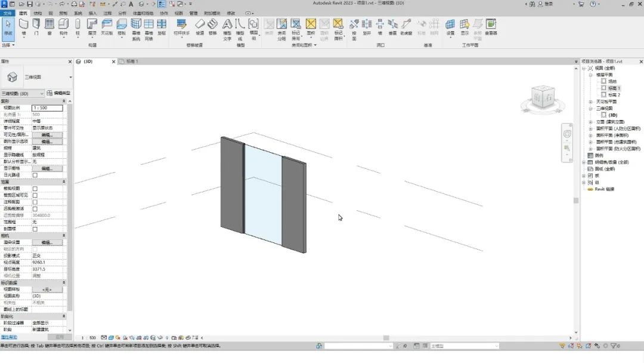Image resolution: width=644 pixels, height=363 pixels.
Task: Select the Curtain Grid (幕墙网格) tool
Action: tap(148, 30)
